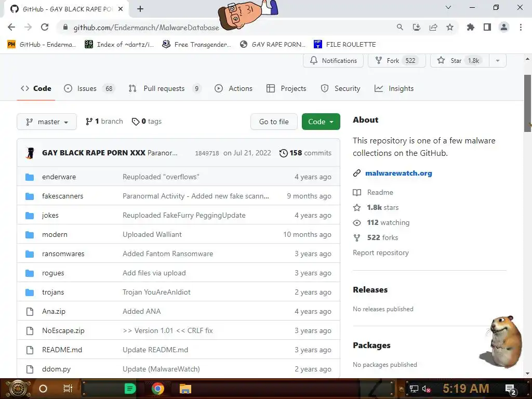Open the taskbar Task View icon
Screen dimensions: 532x399
coord(68,389)
